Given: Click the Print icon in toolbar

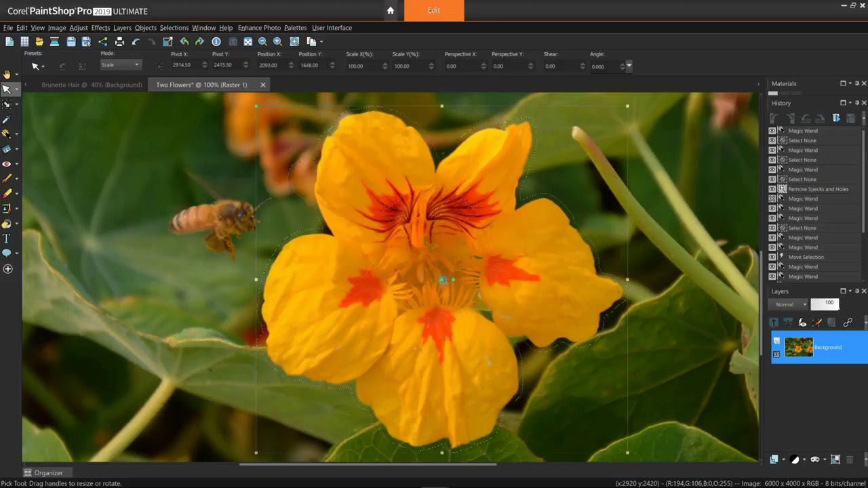Looking at the screenshot, I should pos(119,42).
